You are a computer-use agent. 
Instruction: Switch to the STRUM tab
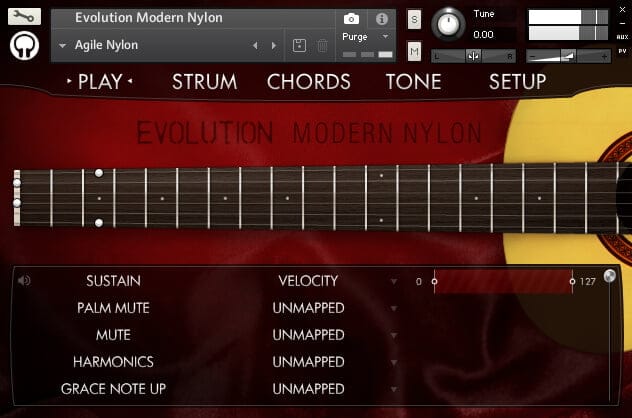click(205, 82)
